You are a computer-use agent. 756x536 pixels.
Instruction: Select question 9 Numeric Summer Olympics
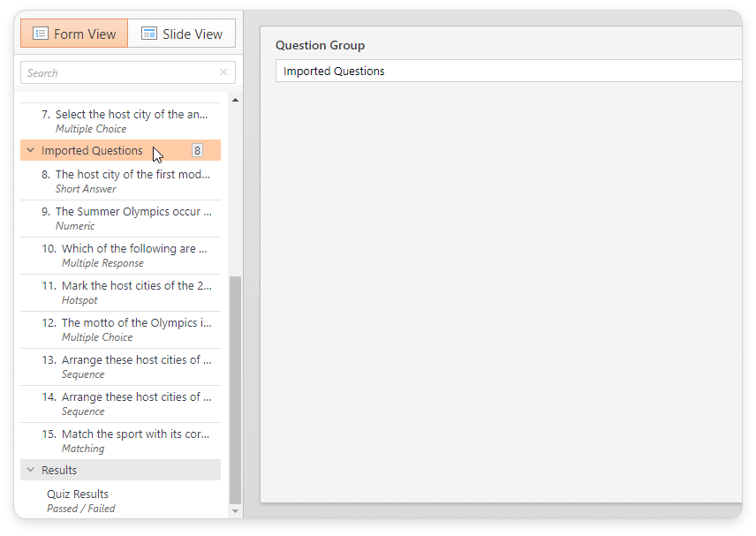[120, 218]
